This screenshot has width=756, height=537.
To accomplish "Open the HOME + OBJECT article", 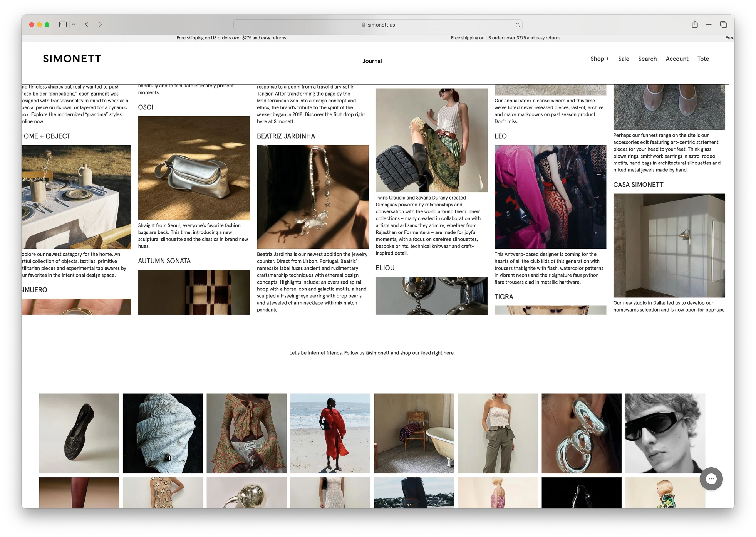I will [x=46, y=136].
